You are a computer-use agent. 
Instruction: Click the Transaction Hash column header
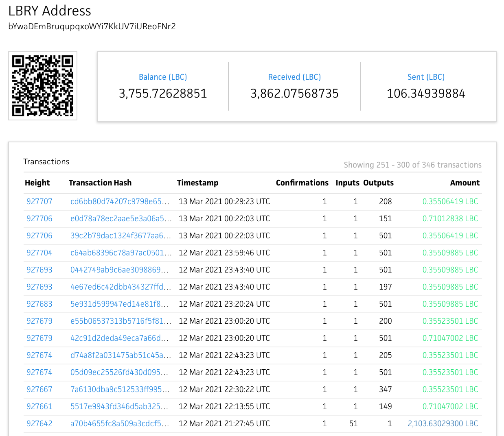(100, 183)
